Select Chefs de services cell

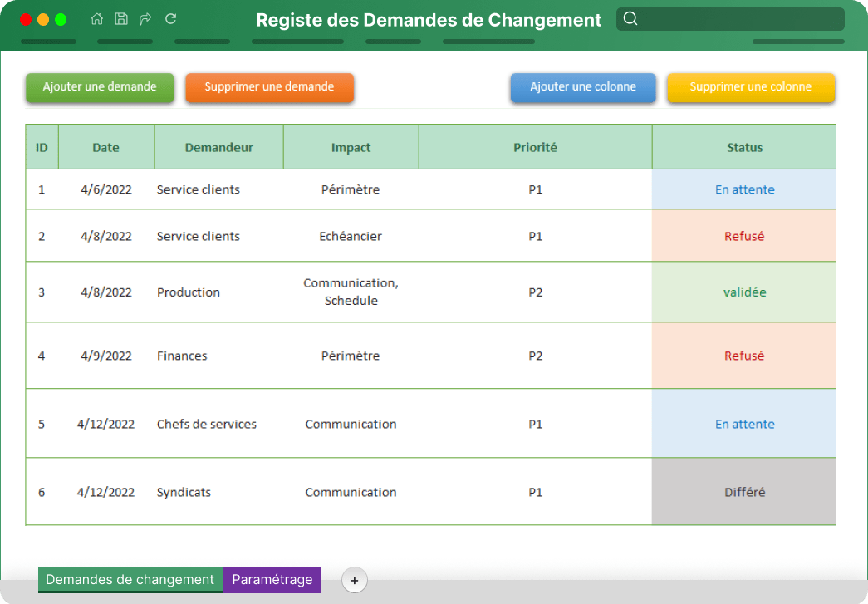click(218, 424)
